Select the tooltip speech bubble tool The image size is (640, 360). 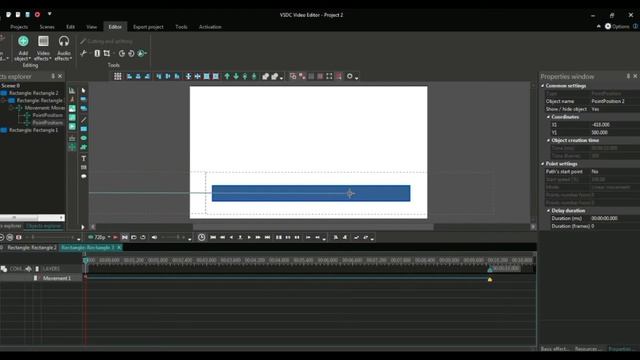(x=83, y=176)
